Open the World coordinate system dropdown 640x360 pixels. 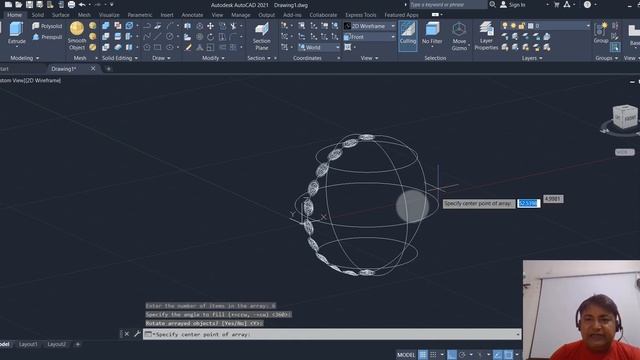[319, 47]
